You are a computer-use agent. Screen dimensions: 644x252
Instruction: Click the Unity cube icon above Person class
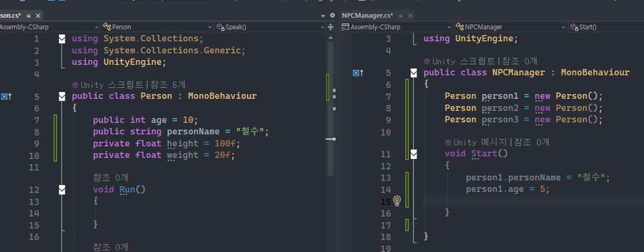coord(75,85)
